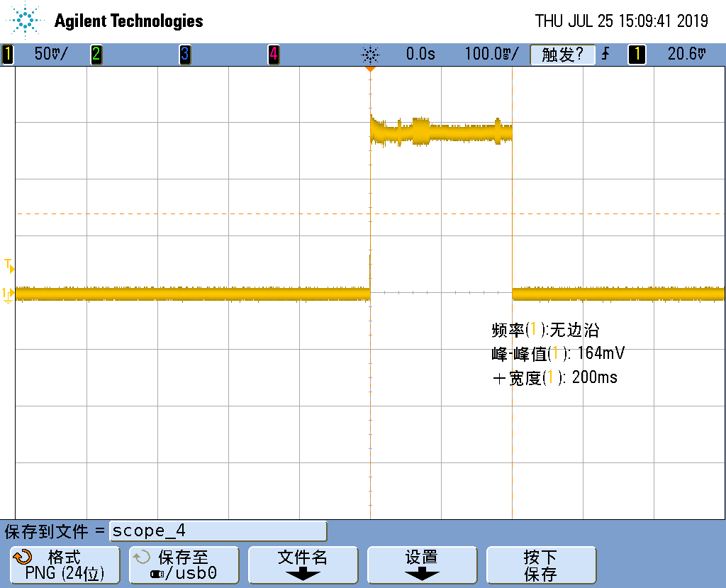Enable the Channel 2 display
The image size is (726, 588).
pyautogui.click(x=96, y=54)
